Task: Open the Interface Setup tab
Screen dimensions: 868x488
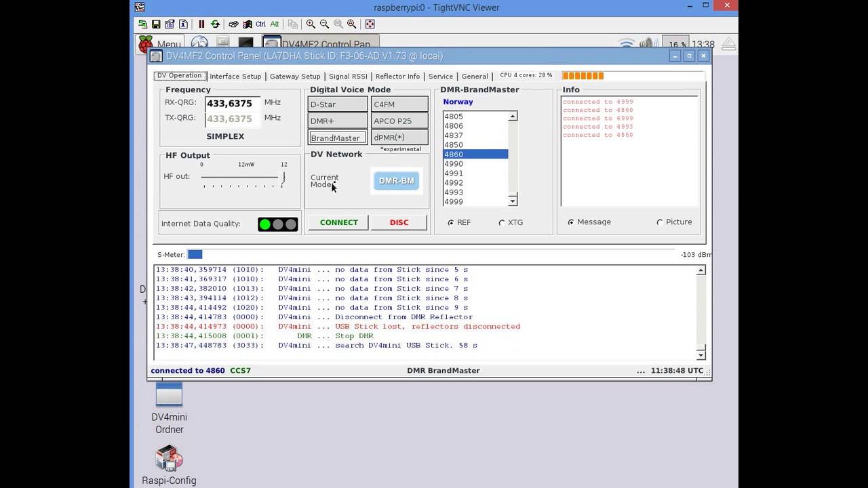Action: pyautogui.click(x=235, y=77)
